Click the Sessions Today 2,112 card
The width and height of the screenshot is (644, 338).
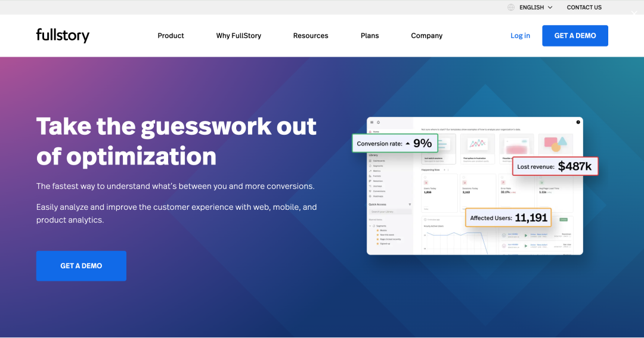[x=478, y=193]
